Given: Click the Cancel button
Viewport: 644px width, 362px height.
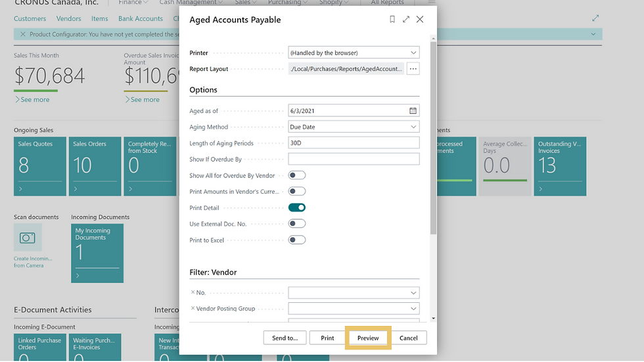Looking at the screenshot, I should (x=408, y=338).
